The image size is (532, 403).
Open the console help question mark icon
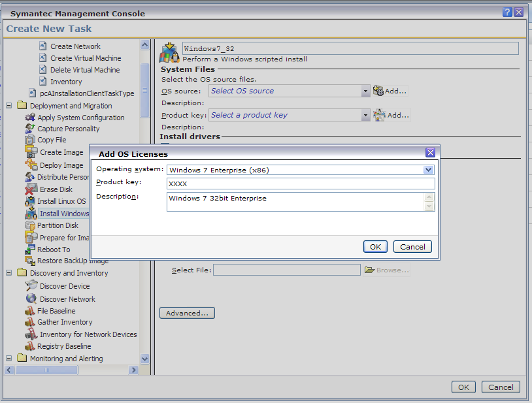click(x=507, y=12)
